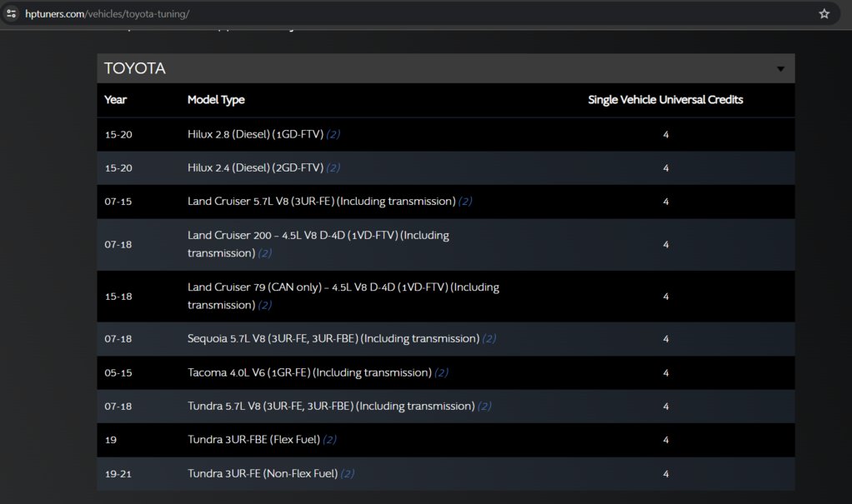Select Sequoia 5.7L V8 model text
This screenshot has width=852, height=504.
333,338
